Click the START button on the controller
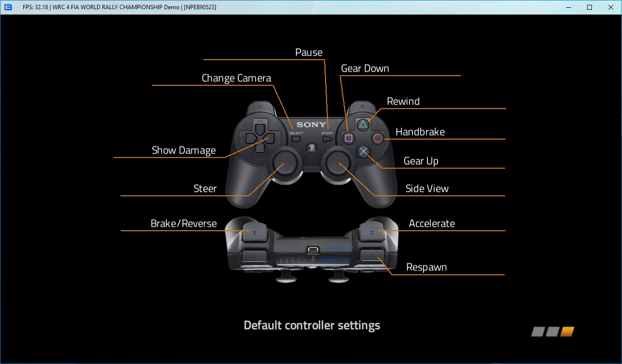The height and width of the screenshot is (364, 622). point(327,139)
